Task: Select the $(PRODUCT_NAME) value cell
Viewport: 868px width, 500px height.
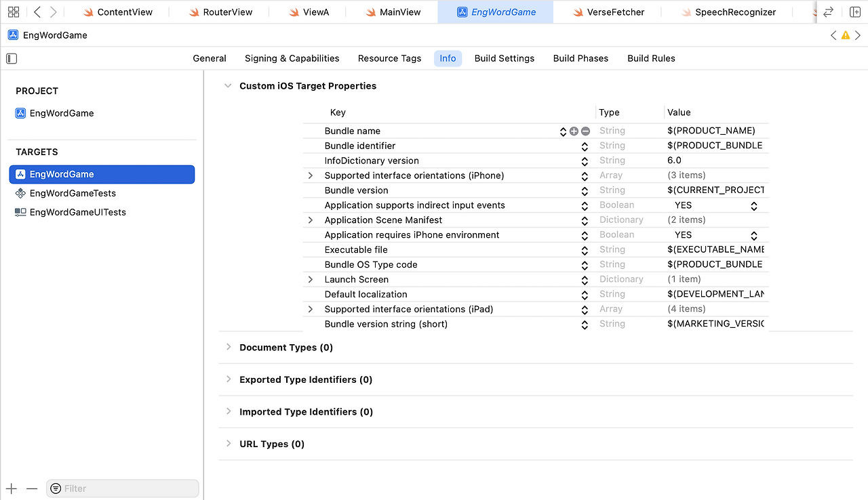Action: point(711,131)
